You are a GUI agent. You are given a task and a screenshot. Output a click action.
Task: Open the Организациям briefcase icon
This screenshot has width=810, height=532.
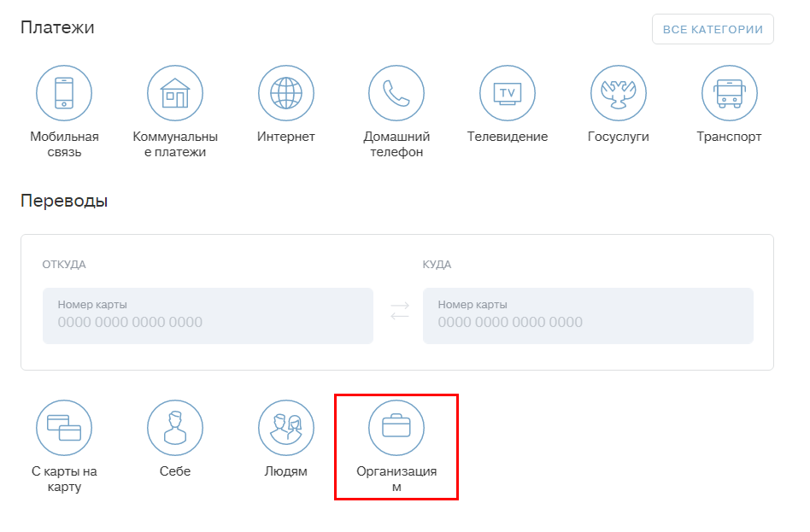click(396, 428)
